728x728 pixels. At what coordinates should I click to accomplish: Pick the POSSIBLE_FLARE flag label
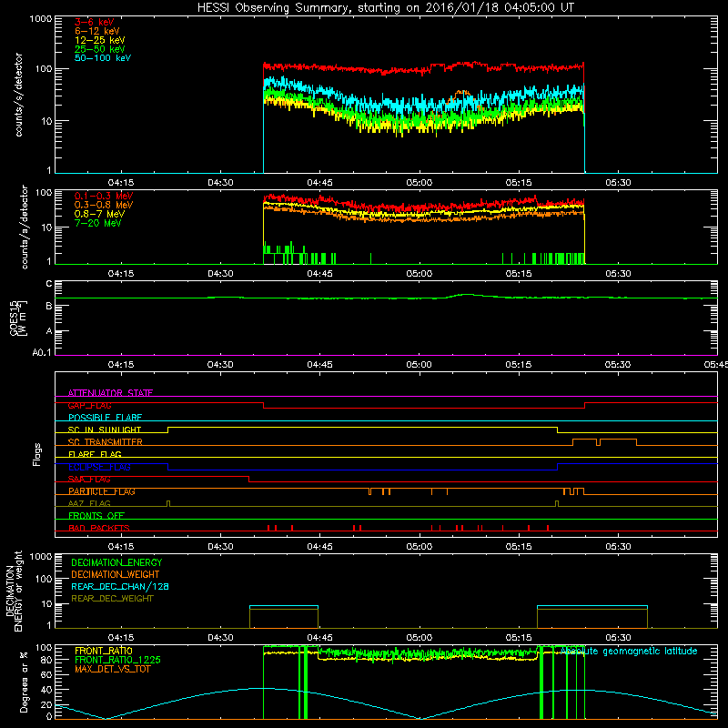pos(105,418)
